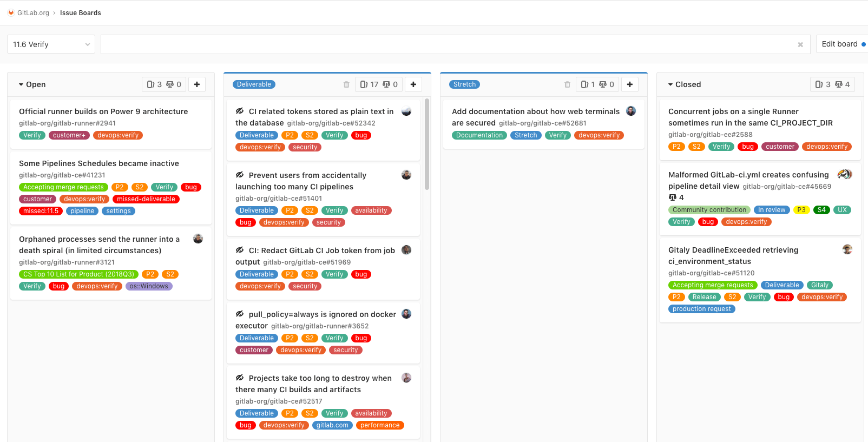The height and width of the screenshot is (442, 868).
Task: Click the Edit board button
Action: pyautogui.click(x=842, y=44)
